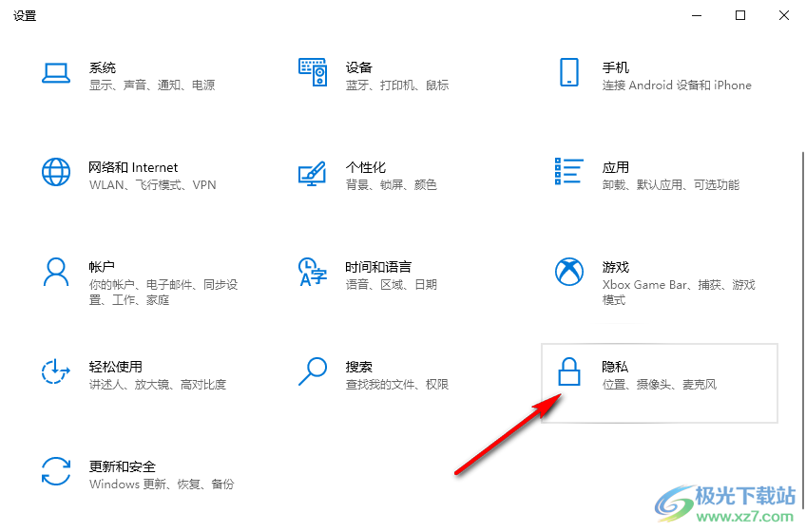Click the 网络和 Internet globe icon
This screenshot has width=806, height=532.
[56, 172]
